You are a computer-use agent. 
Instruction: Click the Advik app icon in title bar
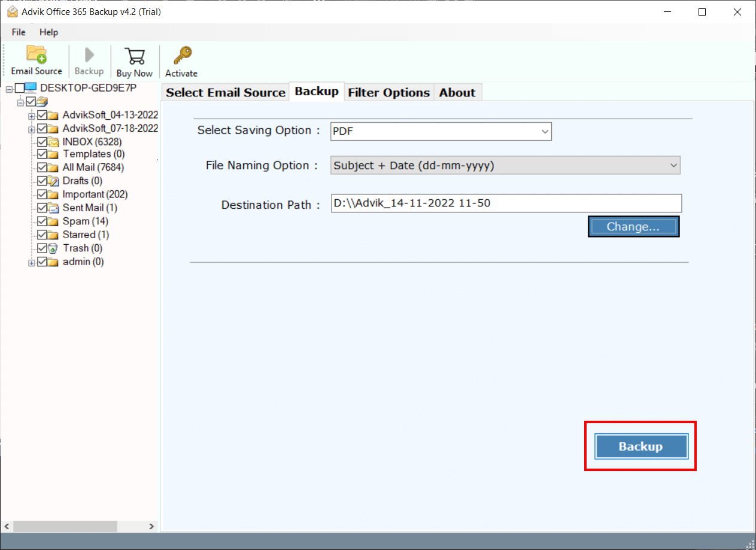pos(11,12)
